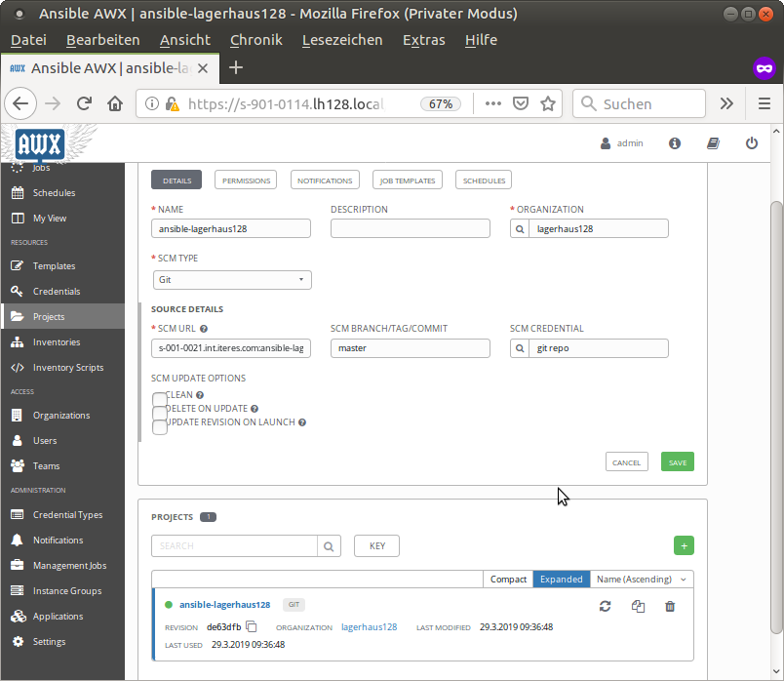Click the SCM Credential lookup icon
Viewport: 784px width, 681px height.
520,348
